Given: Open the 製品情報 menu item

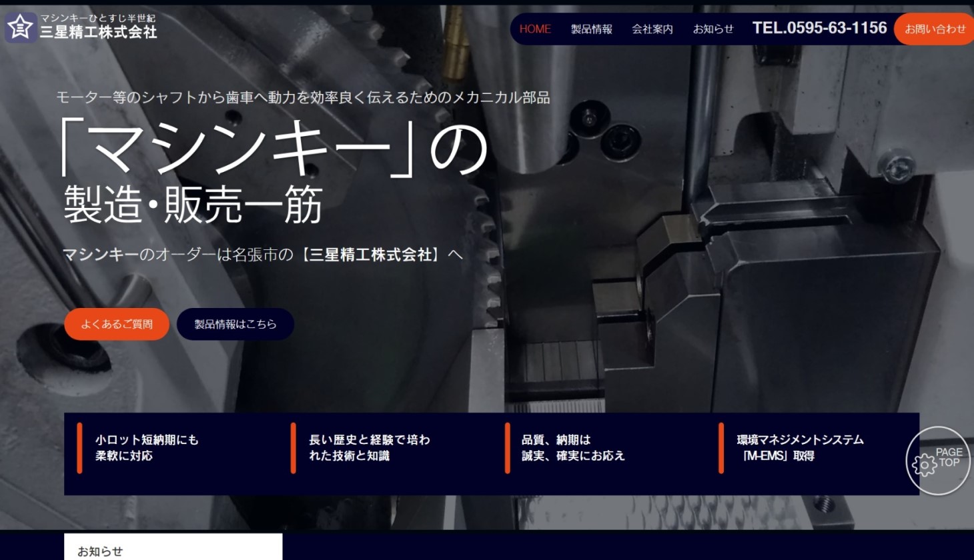Looking at the screenshot, I should (x=591, y=29).
